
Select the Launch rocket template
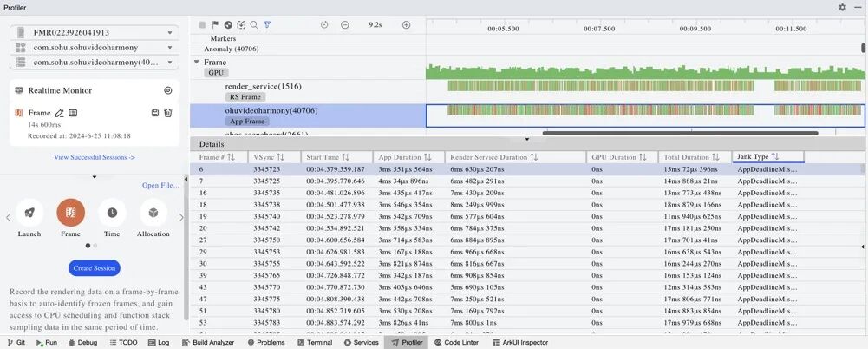pyautogui.click(x=29, y=213)
